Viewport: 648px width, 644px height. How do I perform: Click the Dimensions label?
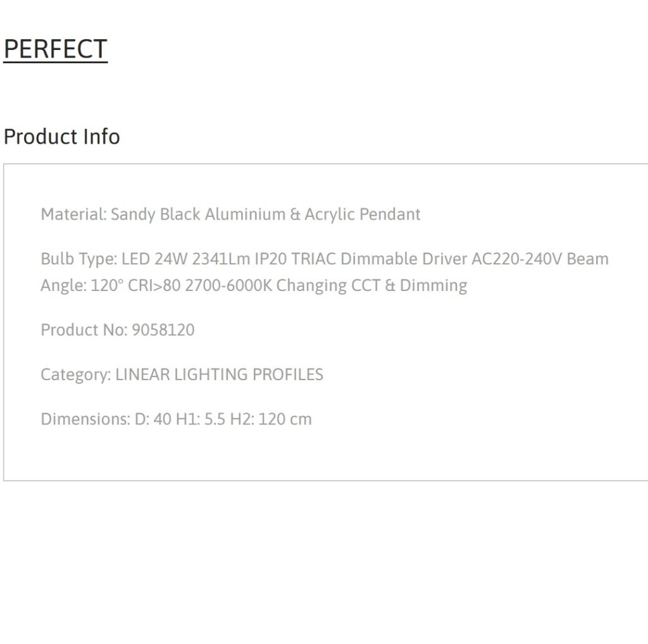coord(85,419)
